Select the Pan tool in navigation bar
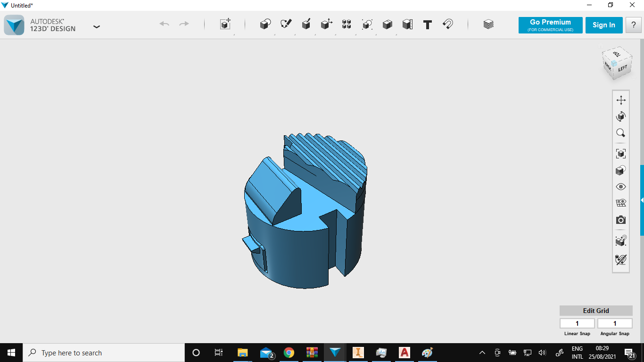The width and height of the screenshot is (644, 362). click(621, 100)
